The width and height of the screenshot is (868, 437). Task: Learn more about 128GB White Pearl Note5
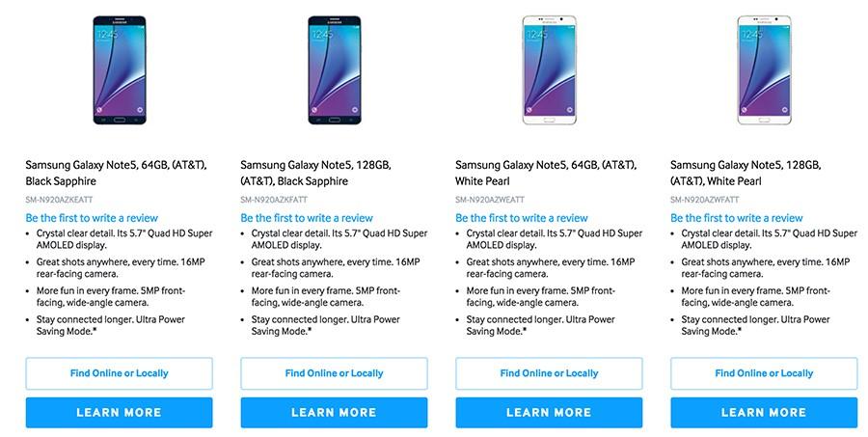(764, 413)
